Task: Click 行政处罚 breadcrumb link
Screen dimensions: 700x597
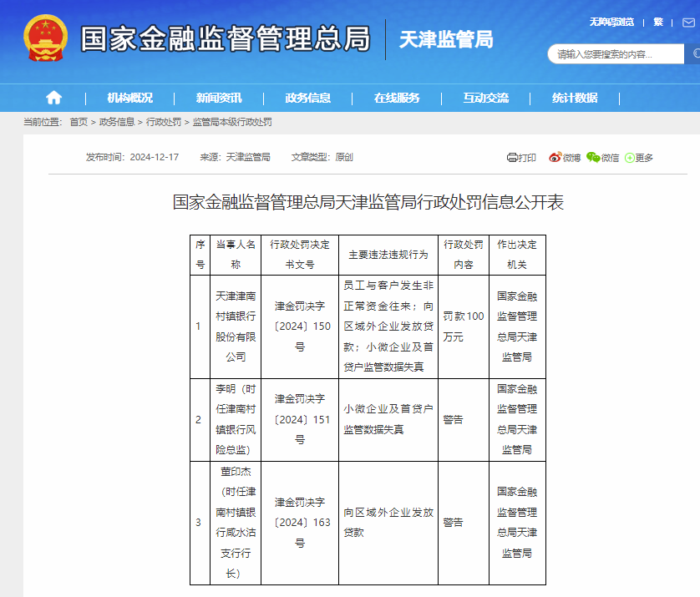Action: pyautogui.click(x=164, y=122)
